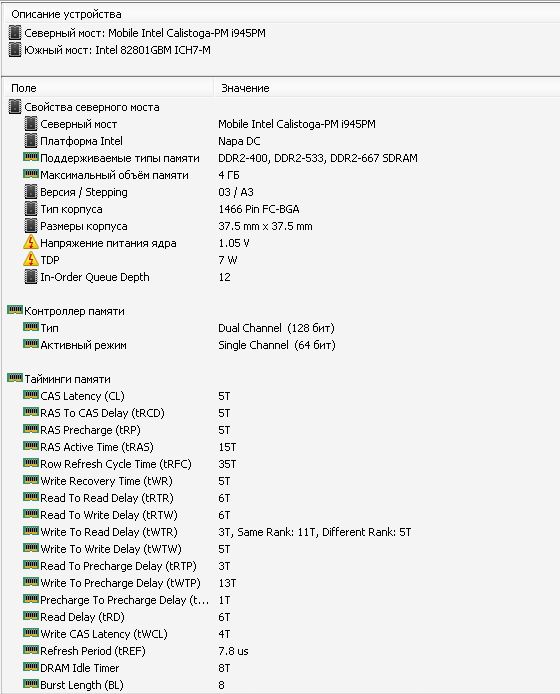Click the lightning warning icon beside TDP
Viewport: 560px width, 694px height.
[31, 259]
